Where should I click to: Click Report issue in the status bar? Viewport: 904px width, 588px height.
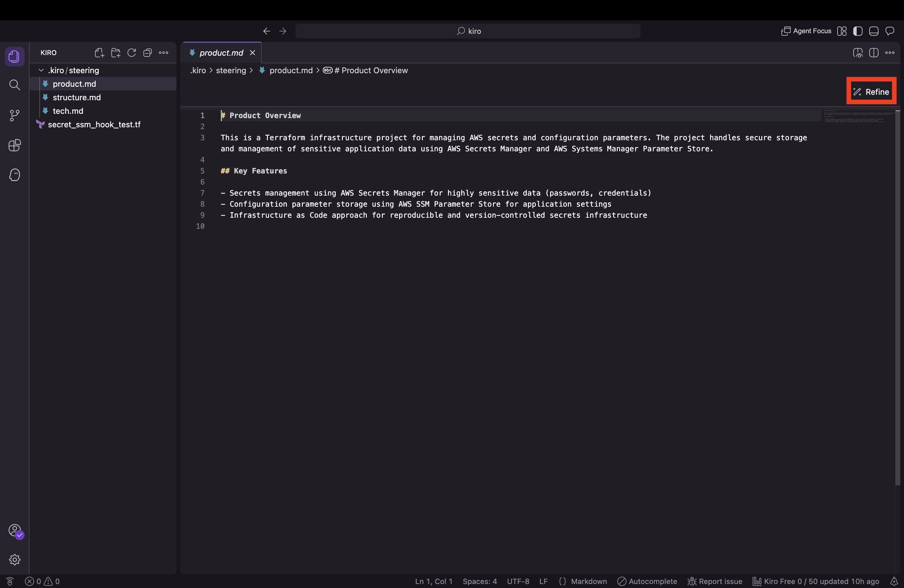point(715,581)
